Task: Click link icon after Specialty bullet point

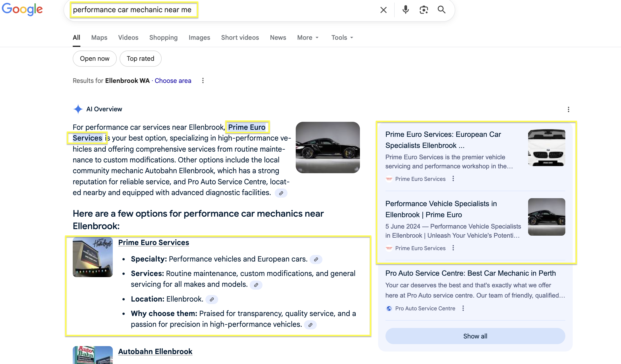Action: coord(316,259)
